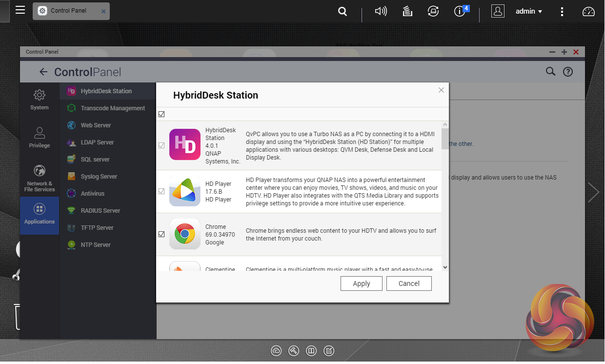Click the Cancel button
The height and width of the screenshot is (364, 605).
409,283
